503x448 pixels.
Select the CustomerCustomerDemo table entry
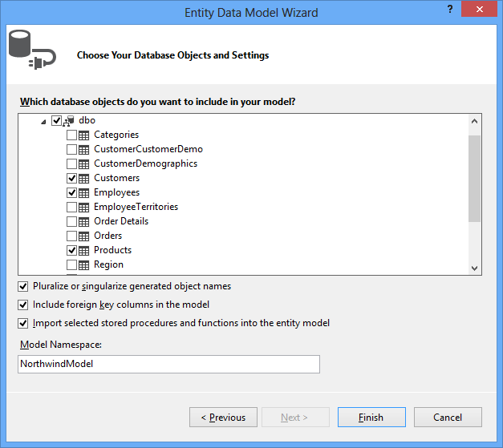click(x=148, y=149)
